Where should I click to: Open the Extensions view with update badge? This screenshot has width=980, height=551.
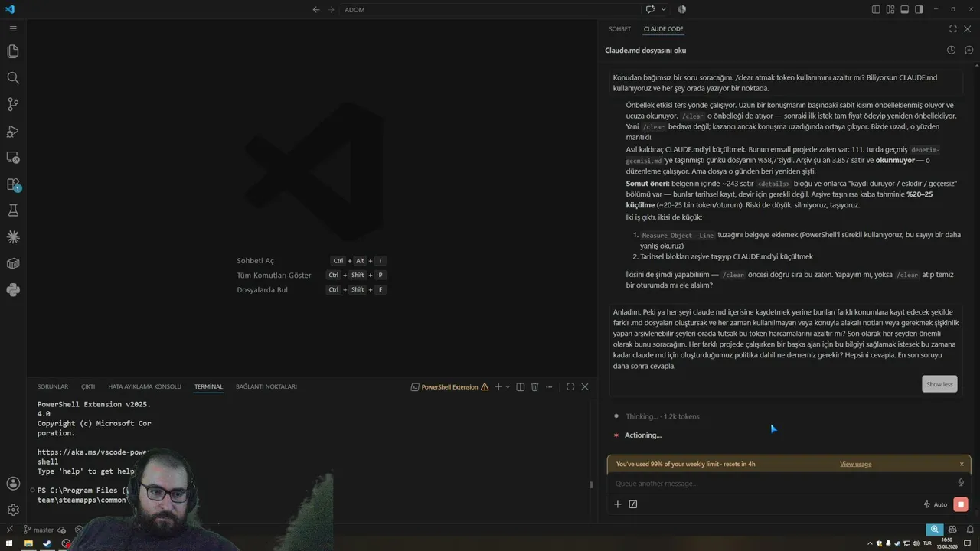click(13, 184)
